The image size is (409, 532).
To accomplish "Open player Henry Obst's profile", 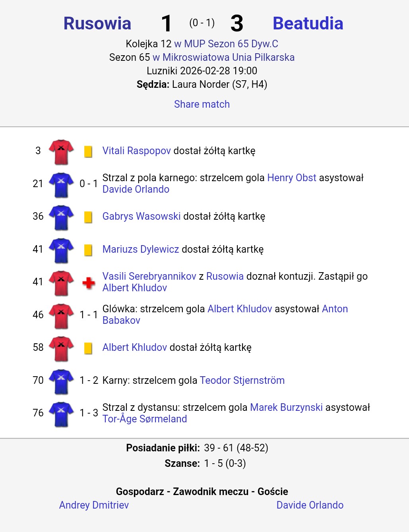I will pos(292,178).
